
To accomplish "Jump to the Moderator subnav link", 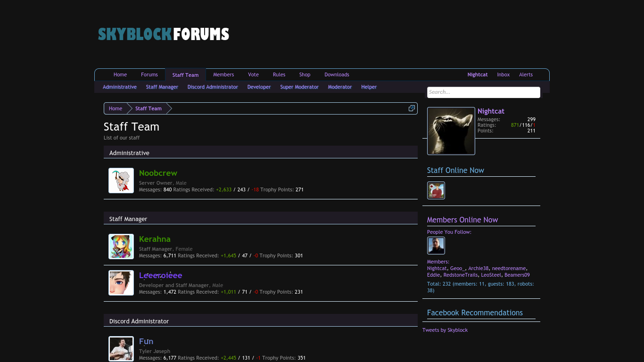I will (340, 87).
